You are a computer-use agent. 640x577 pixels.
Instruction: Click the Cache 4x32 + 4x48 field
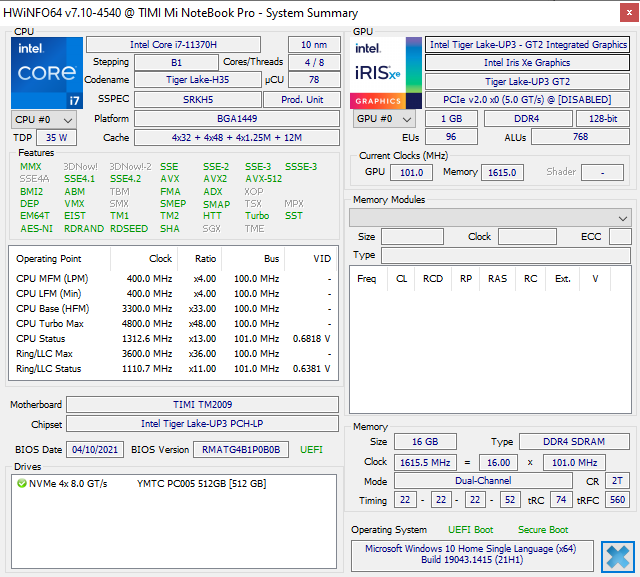pos(237,138)
